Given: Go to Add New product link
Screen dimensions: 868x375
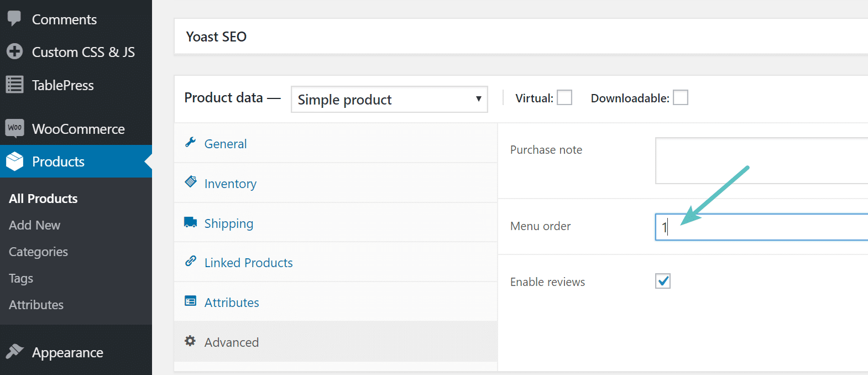Looking at the screenshot, I should (34, 225).
